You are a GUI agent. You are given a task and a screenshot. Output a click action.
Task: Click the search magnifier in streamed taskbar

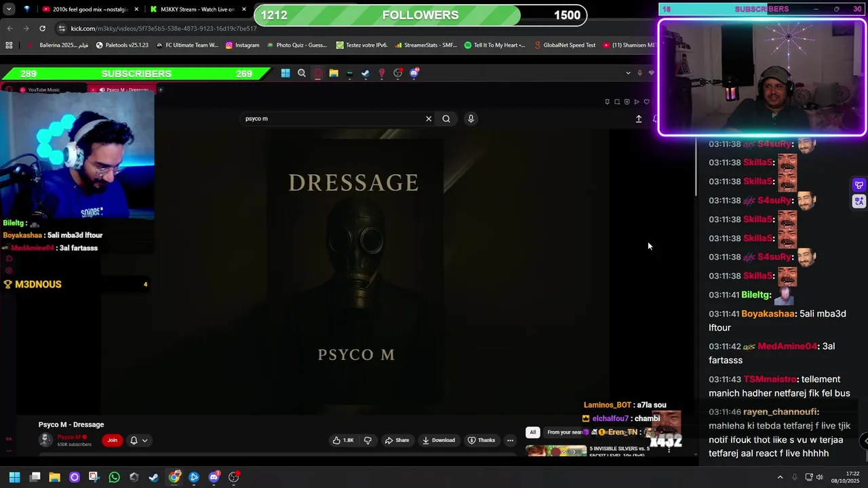pyautogui.click(x=302, y=73)
